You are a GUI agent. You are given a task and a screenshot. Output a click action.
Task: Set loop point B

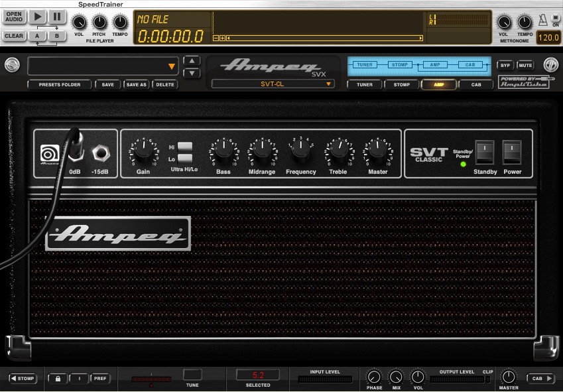coord(57,36)
